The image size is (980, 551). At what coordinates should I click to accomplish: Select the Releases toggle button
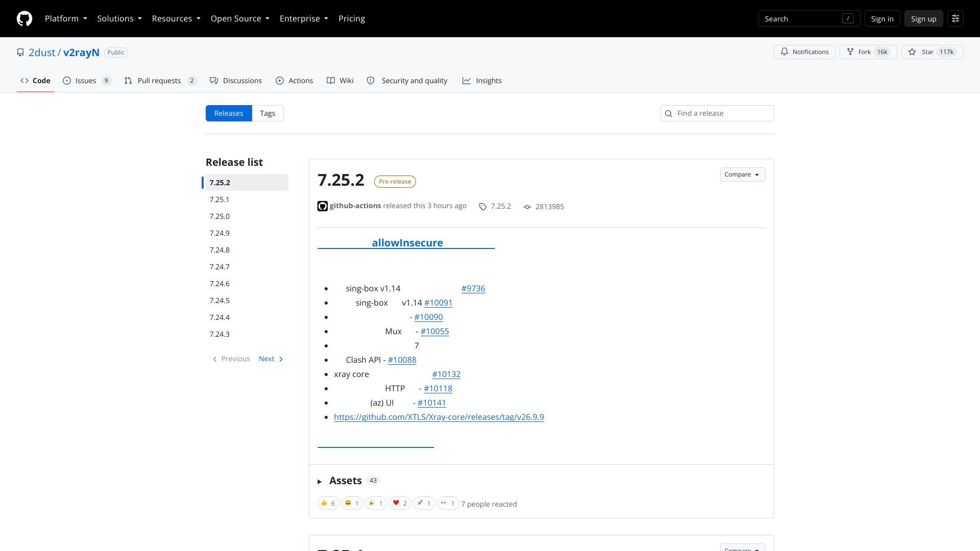point(229,113)
